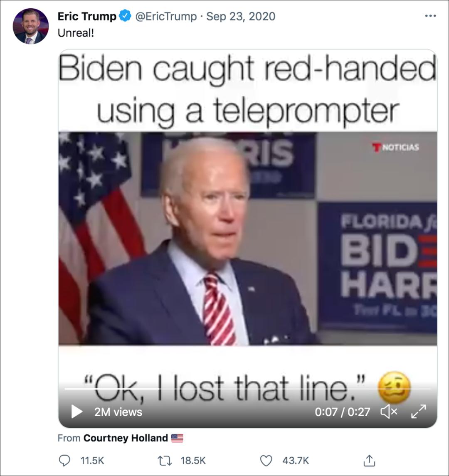Click the retweet arrows icon
The height and width of the screenshot is (476, 449).
pos(165,461)
